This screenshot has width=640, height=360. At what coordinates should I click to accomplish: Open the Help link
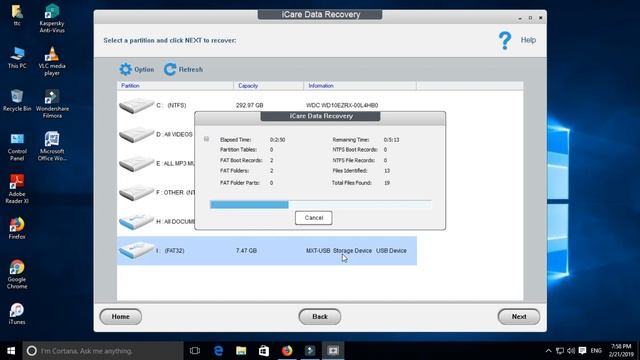(528, 40)
